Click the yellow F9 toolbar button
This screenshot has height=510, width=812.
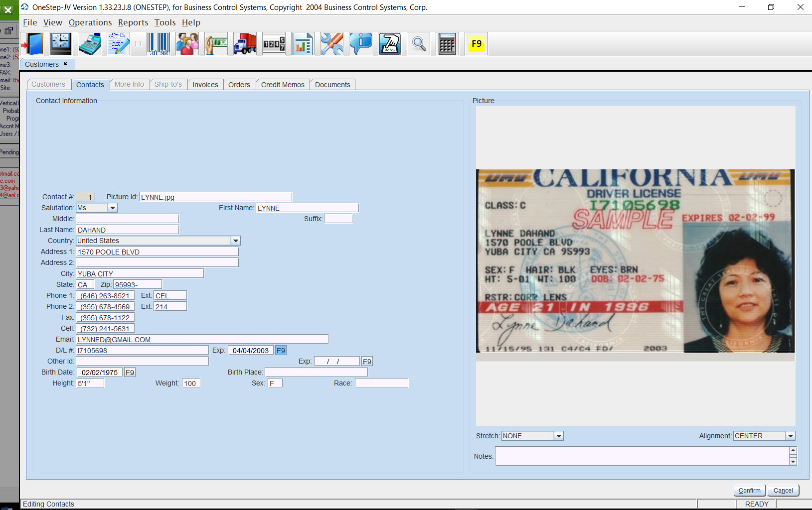click(476, 44)
